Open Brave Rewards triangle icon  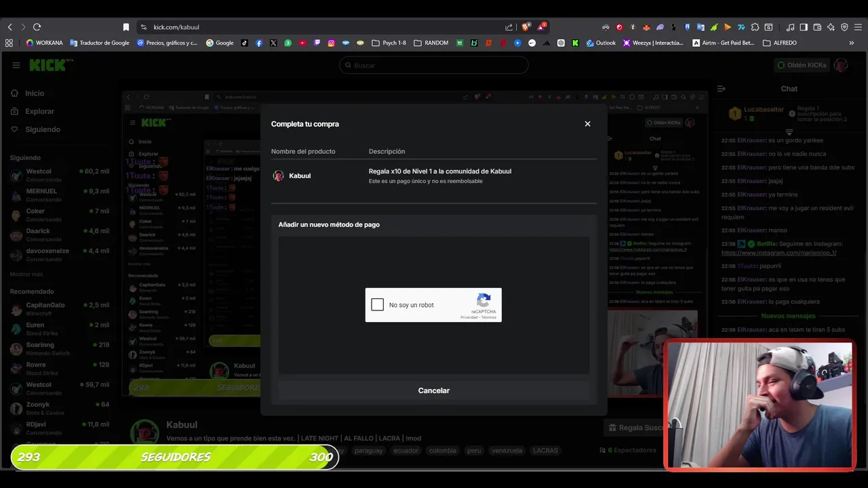tap(541, 27)
